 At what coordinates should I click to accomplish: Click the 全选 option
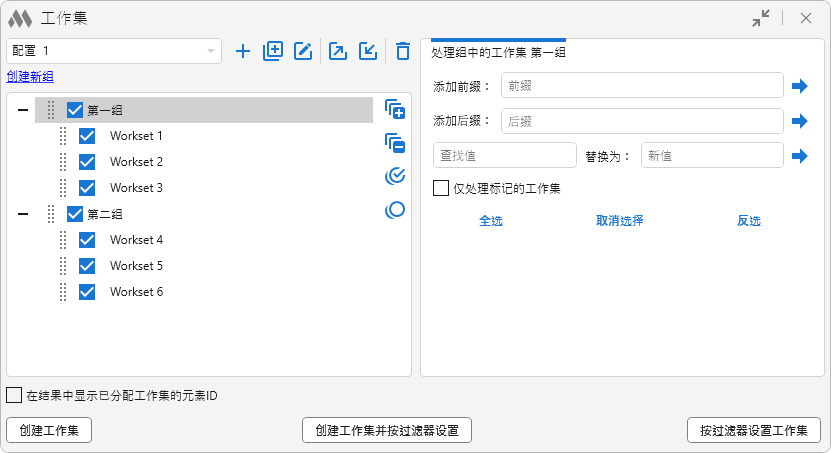point(490,221)
